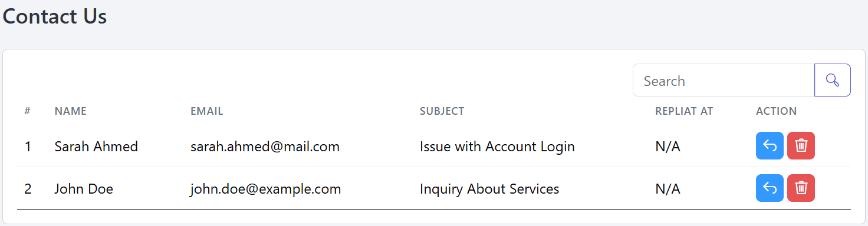
Task: Click email john.doe@example.com
Action: [x=266, y=189]
